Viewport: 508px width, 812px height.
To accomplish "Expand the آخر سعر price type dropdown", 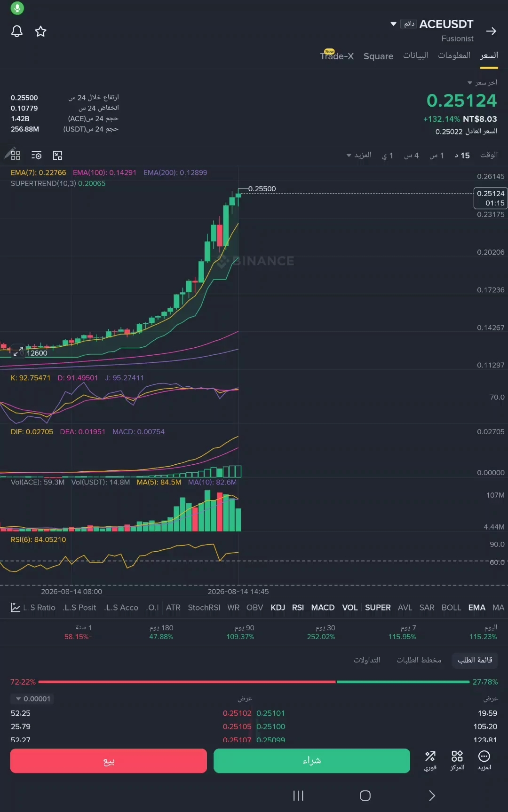I will [x=482, y=82].
